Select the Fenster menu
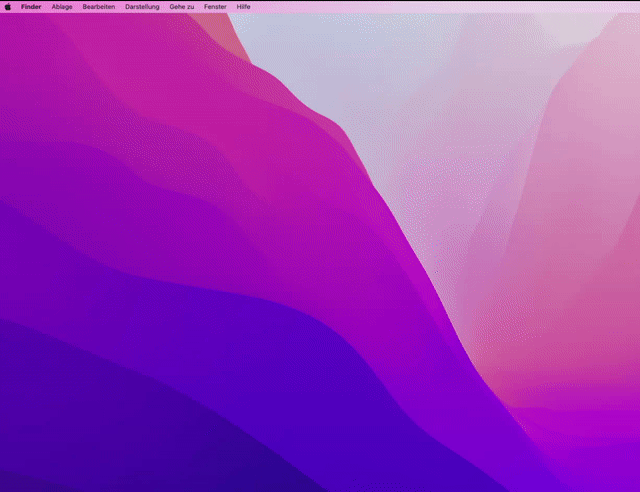 coord(215,6)
